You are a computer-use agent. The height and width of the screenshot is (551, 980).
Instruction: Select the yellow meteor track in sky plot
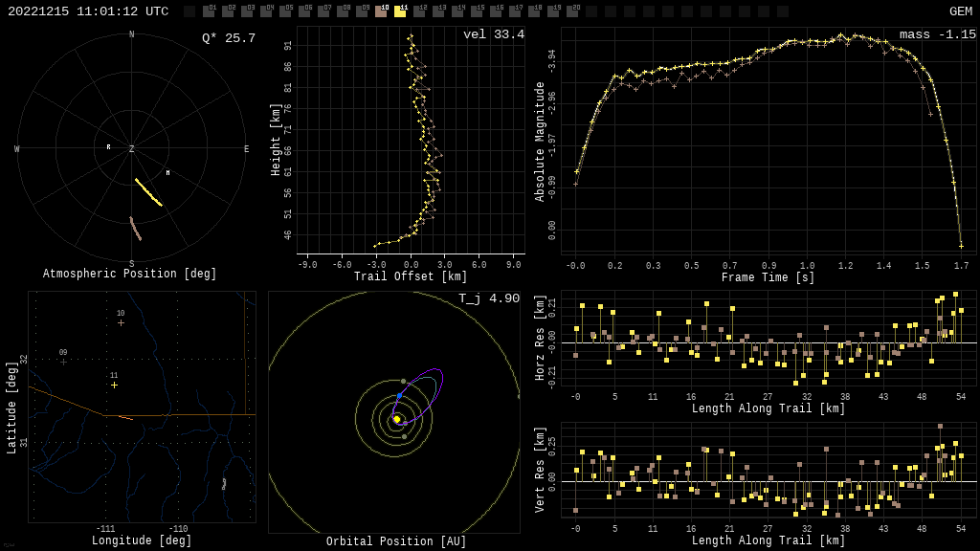(148, 192)
